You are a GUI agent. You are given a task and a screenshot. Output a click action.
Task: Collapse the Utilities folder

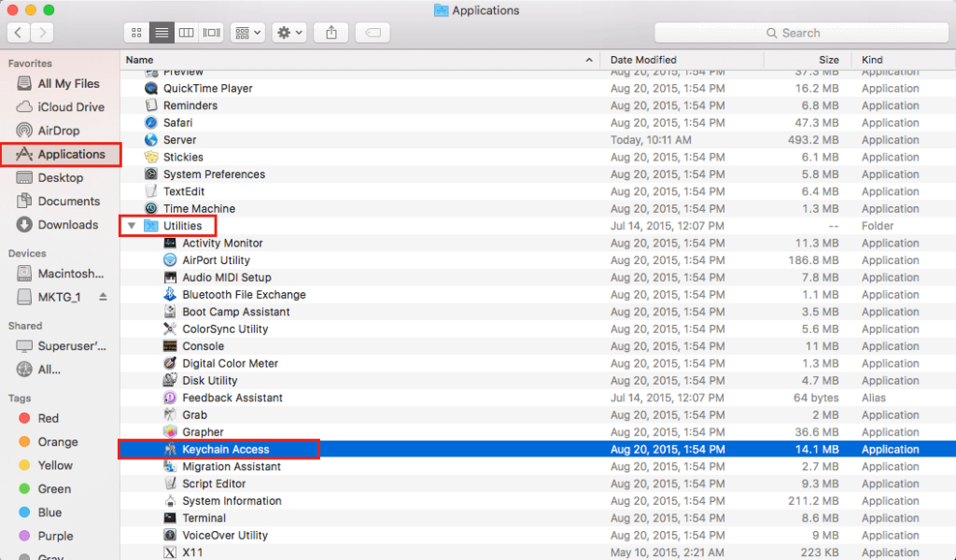[131, 225]
